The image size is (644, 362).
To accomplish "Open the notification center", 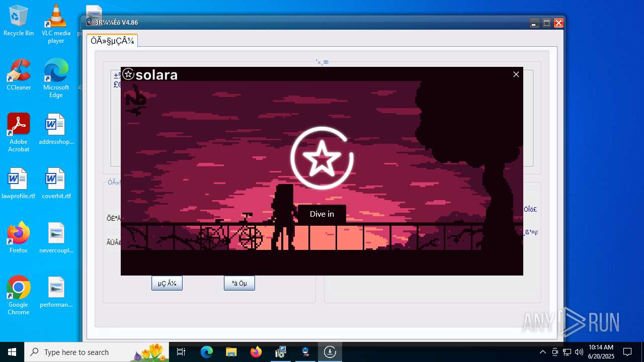I will (627, 352).
